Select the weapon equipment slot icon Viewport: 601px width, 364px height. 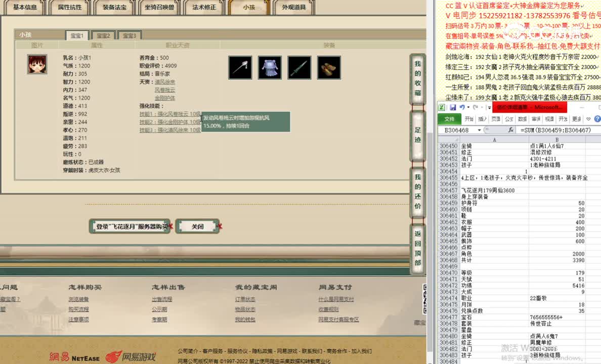coord(240,67)
